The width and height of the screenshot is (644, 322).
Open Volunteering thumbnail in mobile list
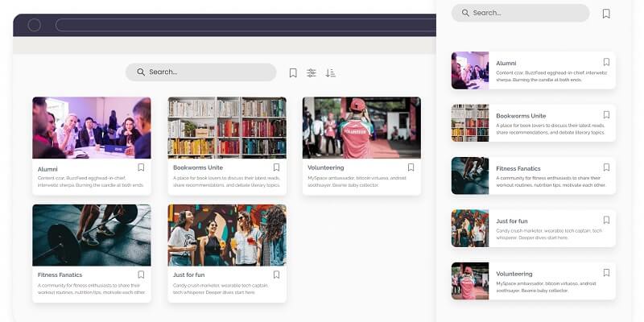click(x=470, y=281)
